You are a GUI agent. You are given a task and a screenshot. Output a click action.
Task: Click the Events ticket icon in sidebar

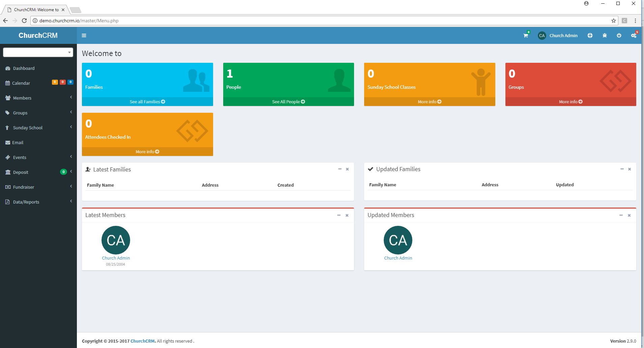[8, 157]
